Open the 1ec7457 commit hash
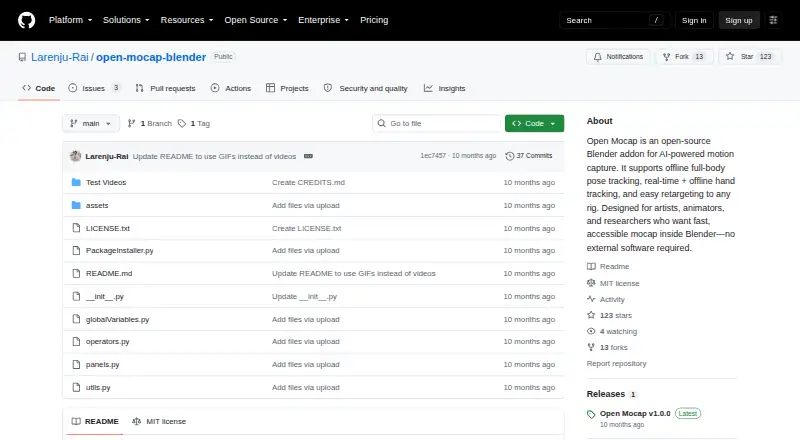 coord(433,156)
